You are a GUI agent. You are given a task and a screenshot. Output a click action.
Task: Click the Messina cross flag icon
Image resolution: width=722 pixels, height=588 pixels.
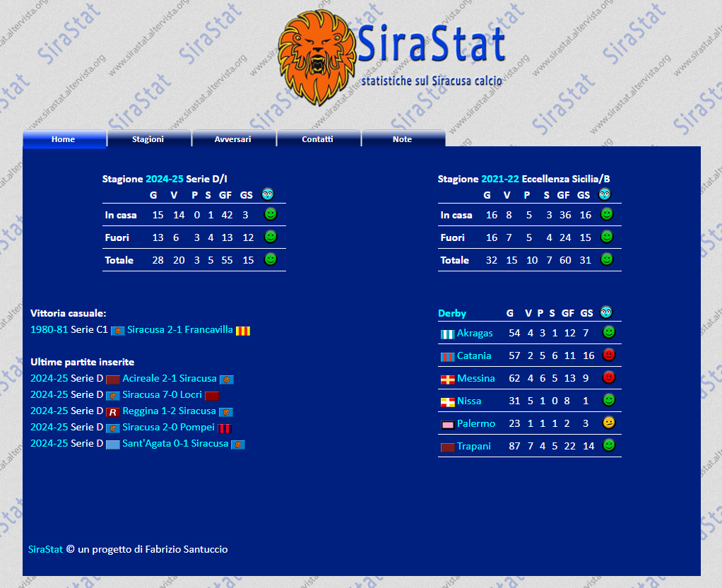[x=448, y=380]
